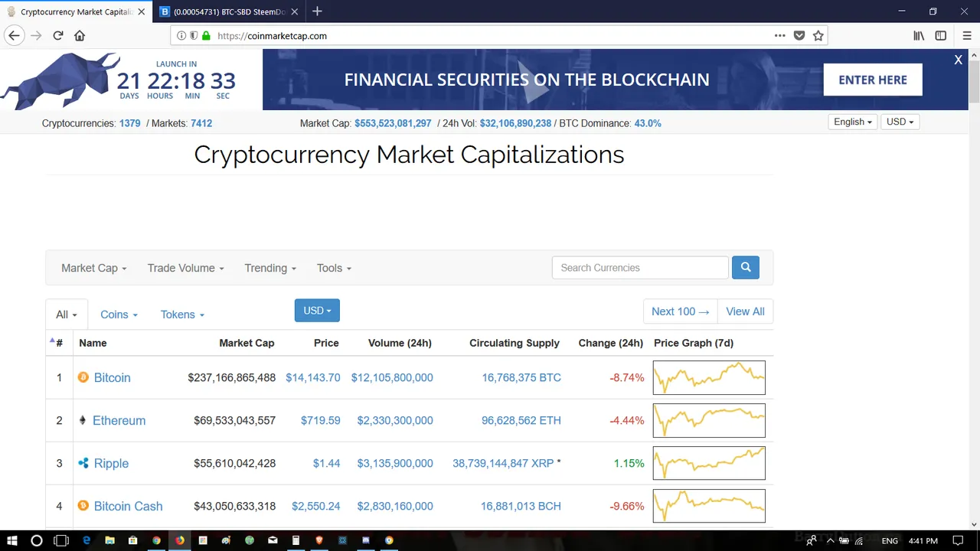Click the Bitcoin Cash logo icon
The image size is (980, 551).
pyautogui.click(x=83, y=506)
